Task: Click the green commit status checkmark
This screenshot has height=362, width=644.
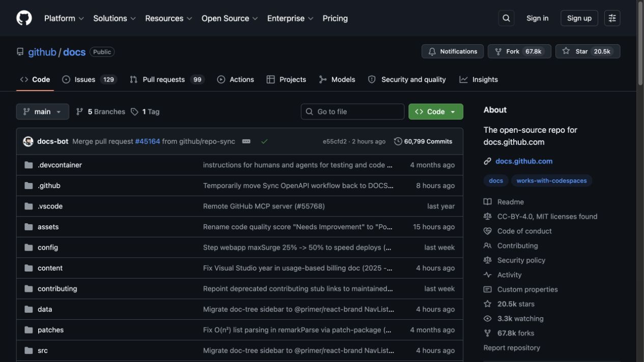Action: click(x=264, y=141)
